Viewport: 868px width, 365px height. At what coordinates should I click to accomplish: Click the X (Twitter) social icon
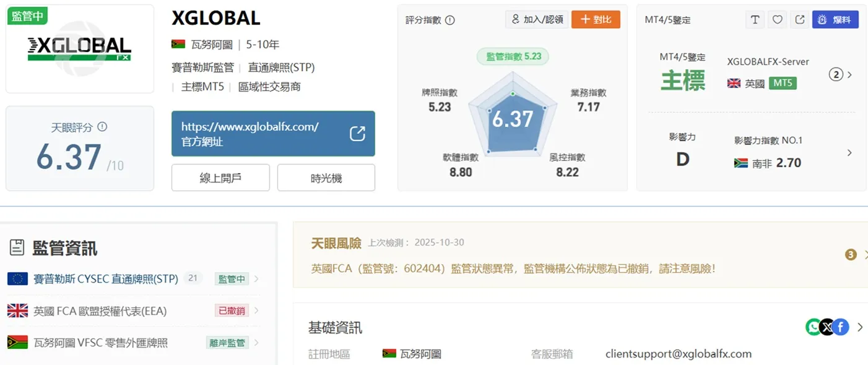pos(827,327)
